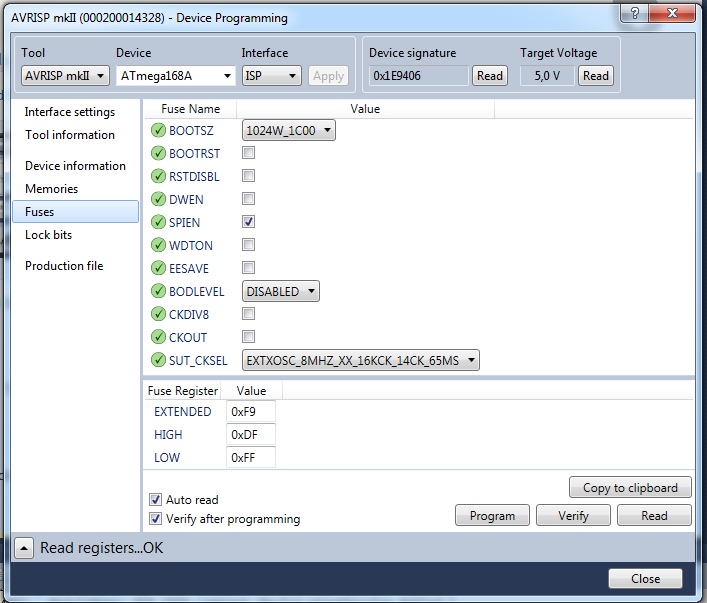Open the Tool dropdown showing AVRISP mkII
This screenshot has height=603, width=707.
[65, 76]
